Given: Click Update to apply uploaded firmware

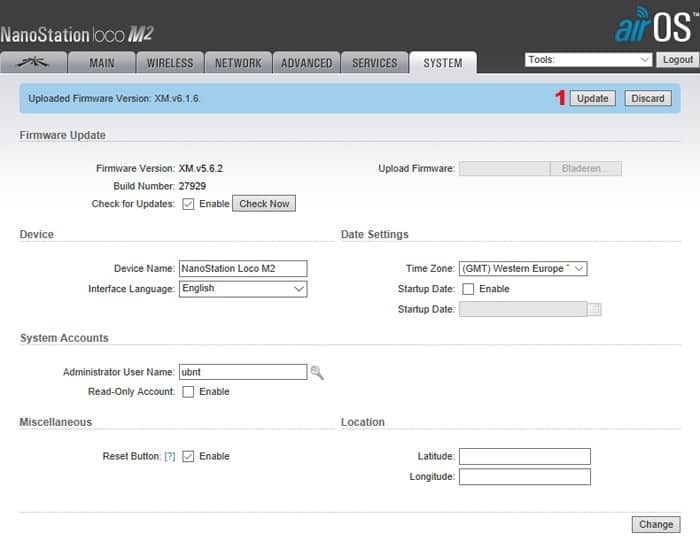Looking at the screenshot, I should pyautogui.click(x=592, y=98).
